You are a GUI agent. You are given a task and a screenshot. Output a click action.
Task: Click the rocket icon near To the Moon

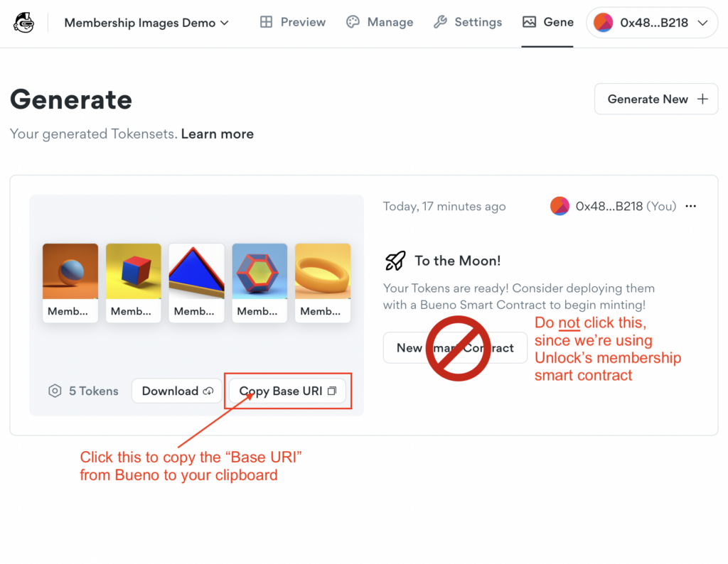pyautogui.click(x=395, y=261)
